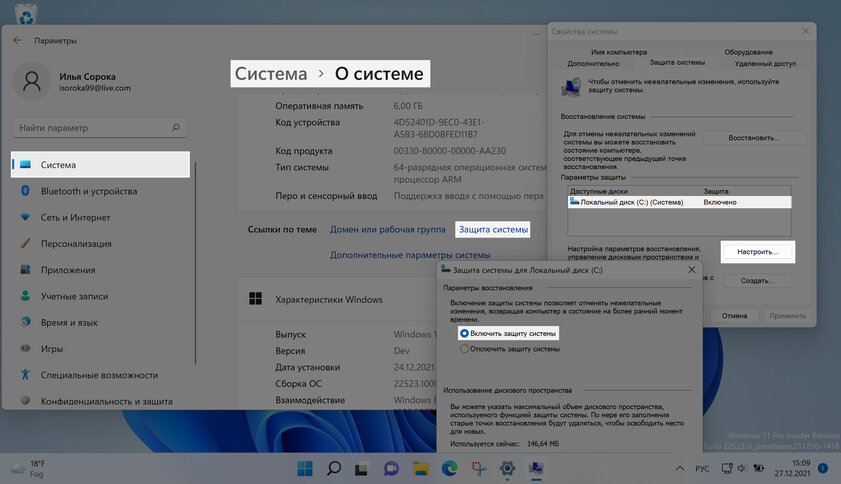Image resolution: width=841 pixels, height=484 pixels.
Task: Open the Recycle Bin desktop icon
Action: click(x=26, y=13)
